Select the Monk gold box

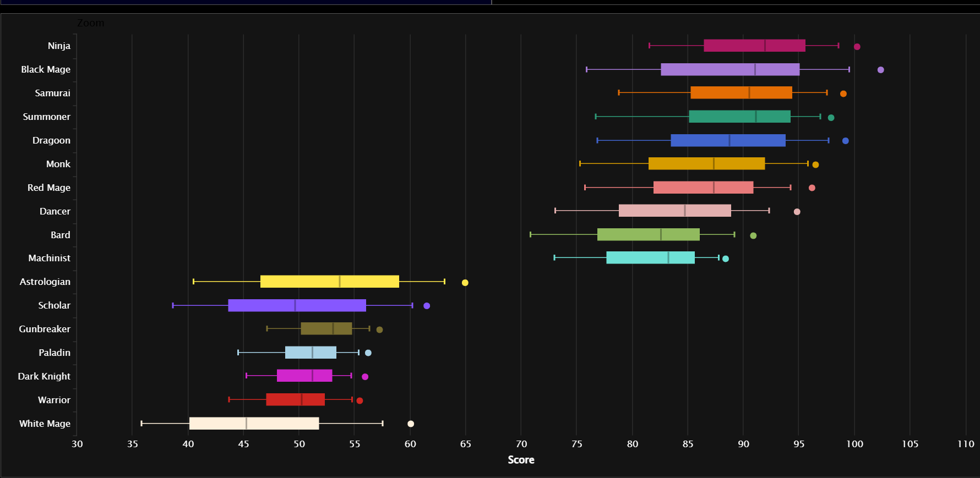pos(706,163)
